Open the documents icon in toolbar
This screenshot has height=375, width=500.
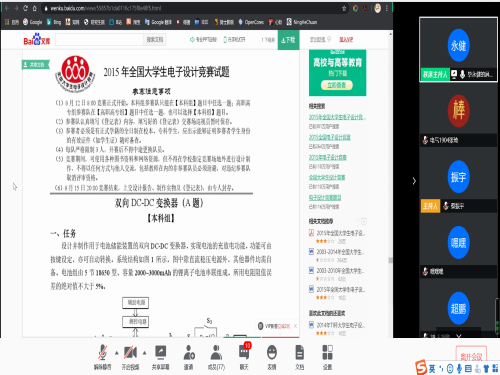[x=300, y=357]
